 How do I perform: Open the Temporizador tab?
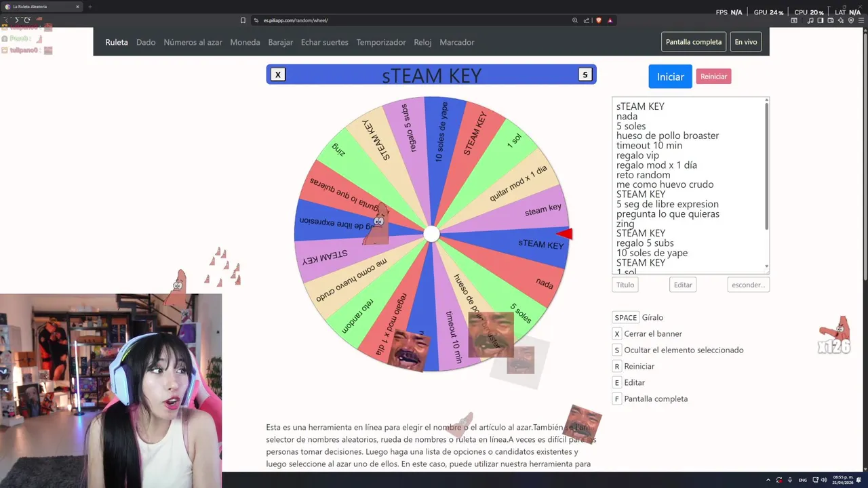click(x=381, y=42)
